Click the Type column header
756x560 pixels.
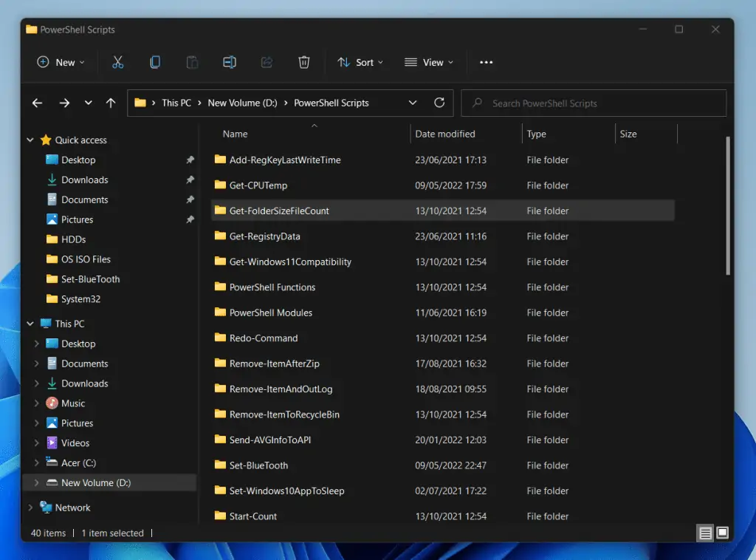(x=568, y=134)
